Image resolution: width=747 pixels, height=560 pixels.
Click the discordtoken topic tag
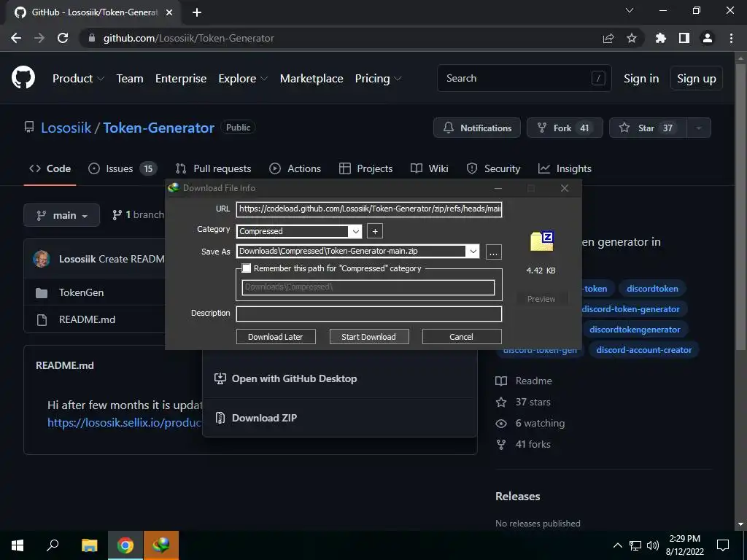pos(652,289)
